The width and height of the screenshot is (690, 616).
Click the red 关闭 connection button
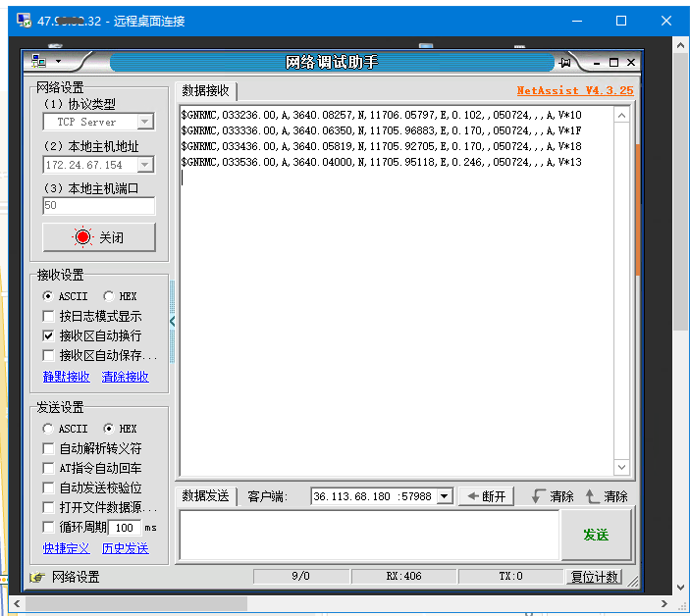[98, 237]
